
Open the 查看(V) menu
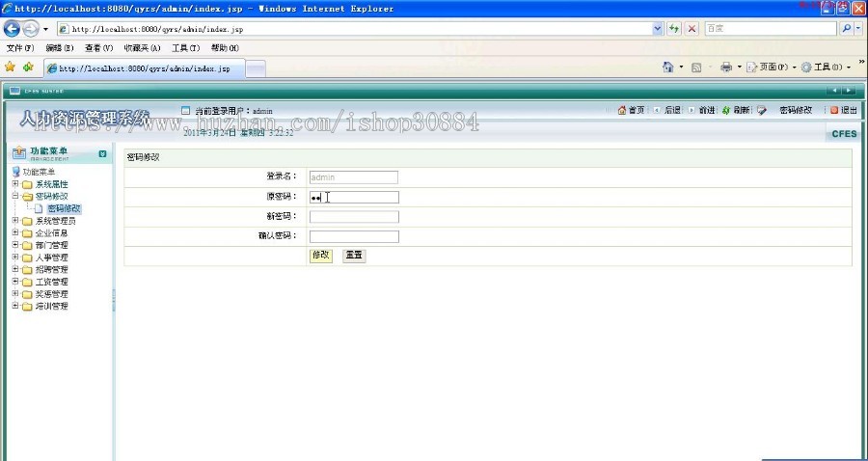point(98,48)
